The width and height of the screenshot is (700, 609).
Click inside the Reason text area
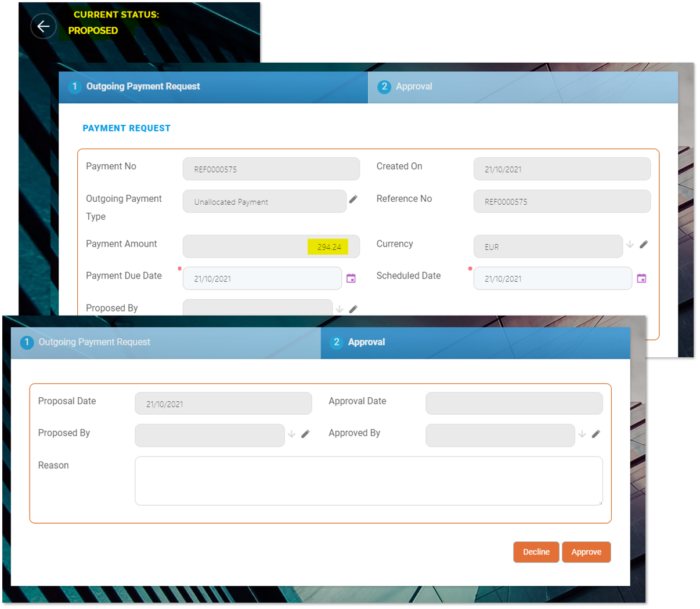coord(368,480)
